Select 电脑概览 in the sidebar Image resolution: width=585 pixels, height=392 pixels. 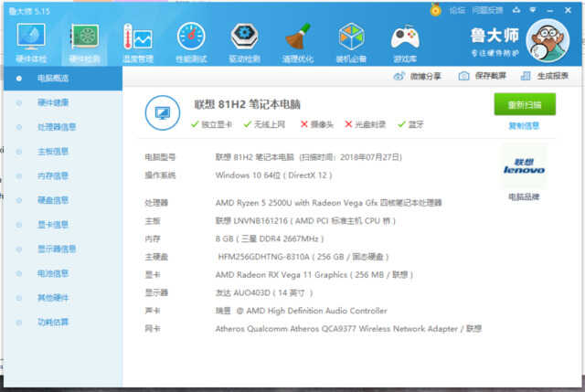coord(63,79)
